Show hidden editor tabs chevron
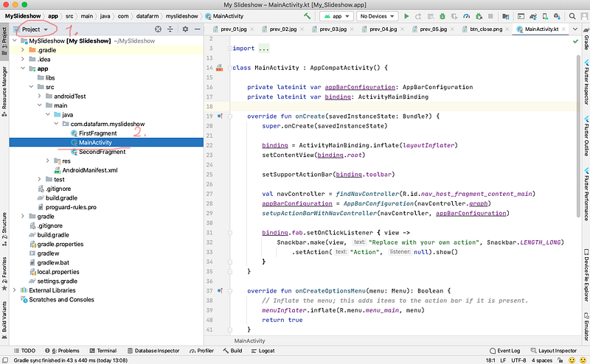The image size is (590, 364). 575,29
